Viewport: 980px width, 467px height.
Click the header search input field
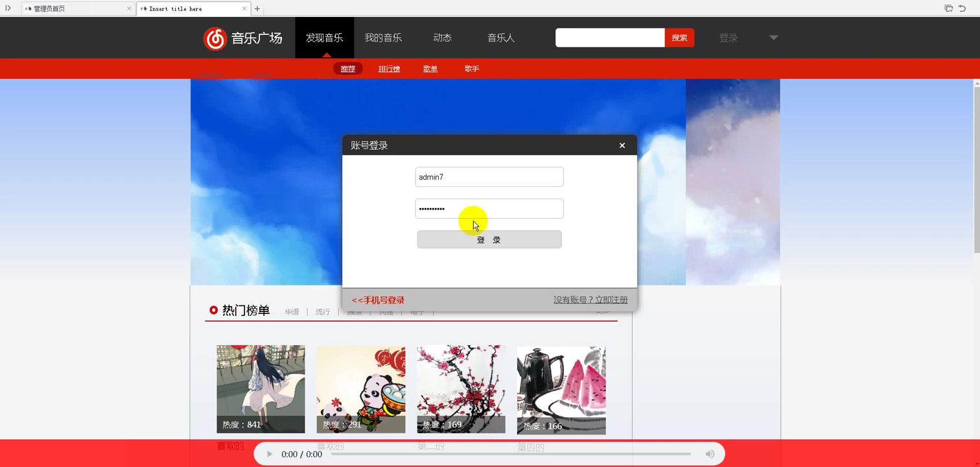[610, 38]
